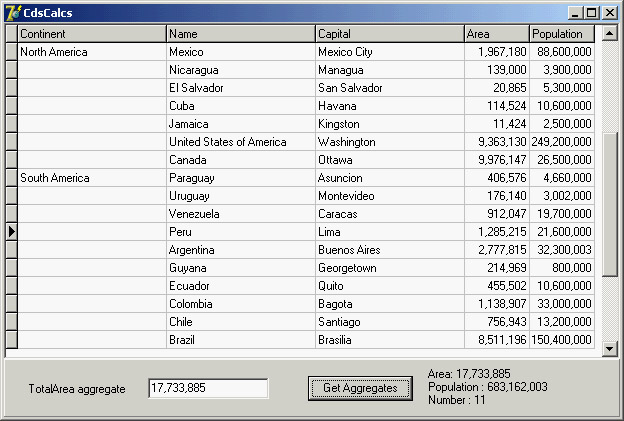Click Brazil's population value 150,400,000

562,340
